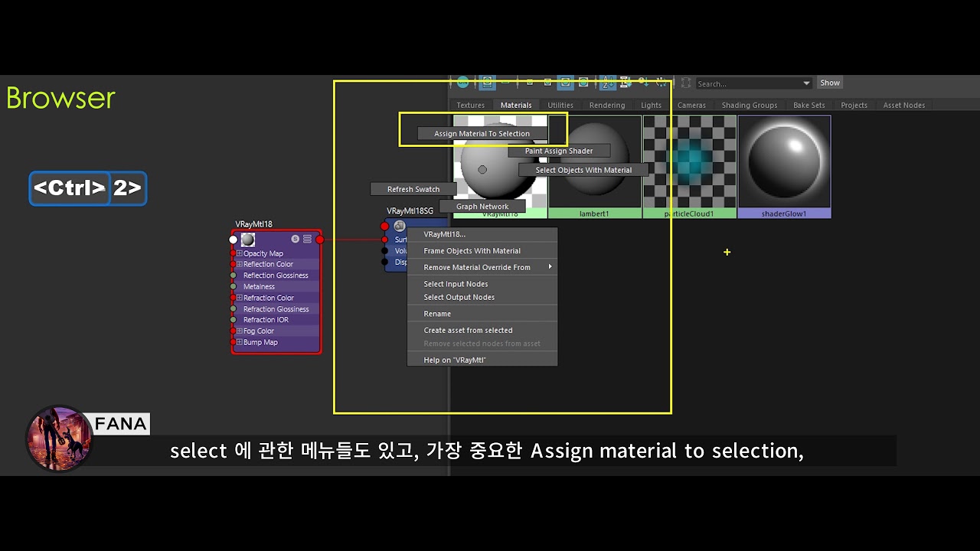Toggle the teal ON filter button in browser toolbar
Viewport: 980px width, 551px height.
462,82
